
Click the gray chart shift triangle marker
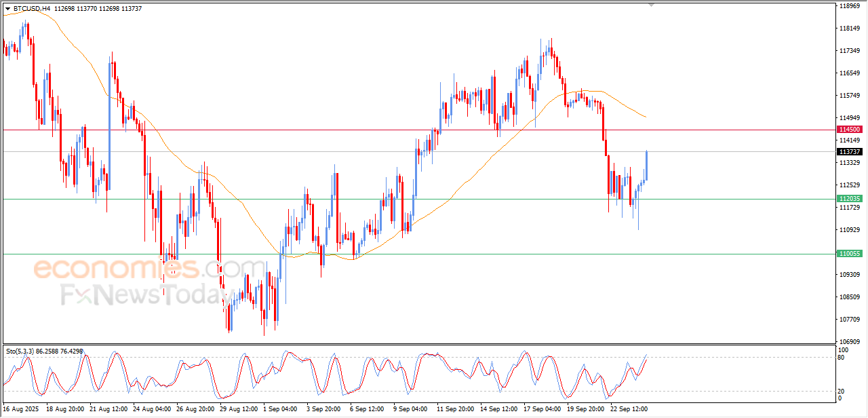(x=652, y=5)
